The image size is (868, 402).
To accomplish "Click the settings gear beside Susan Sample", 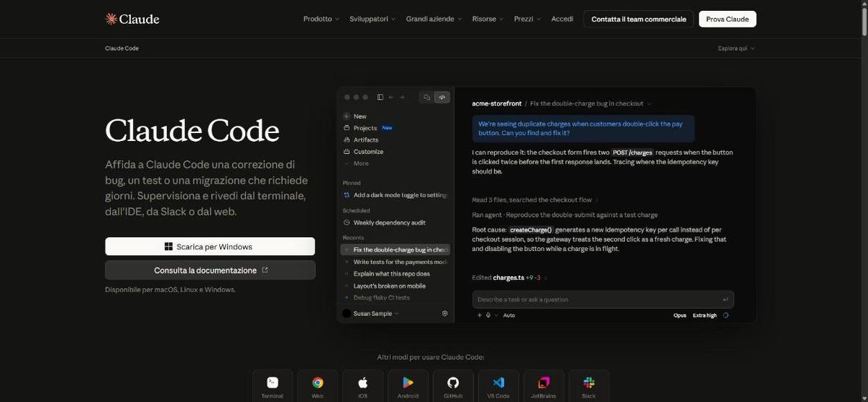I will [445, 314].
